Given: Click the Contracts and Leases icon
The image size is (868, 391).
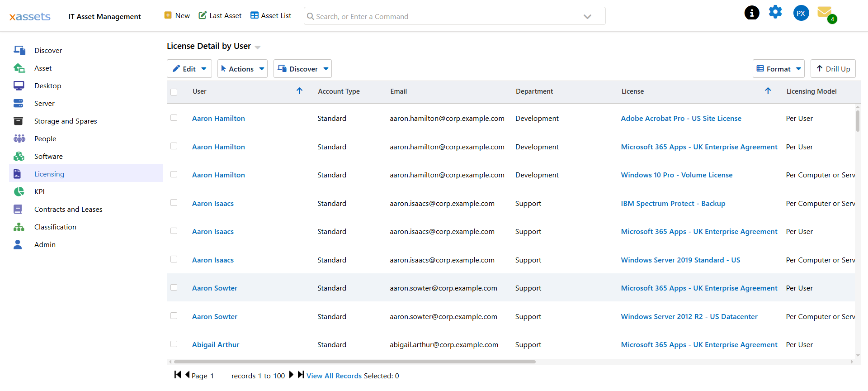Looking at the screenshot, I should [18, 209].
